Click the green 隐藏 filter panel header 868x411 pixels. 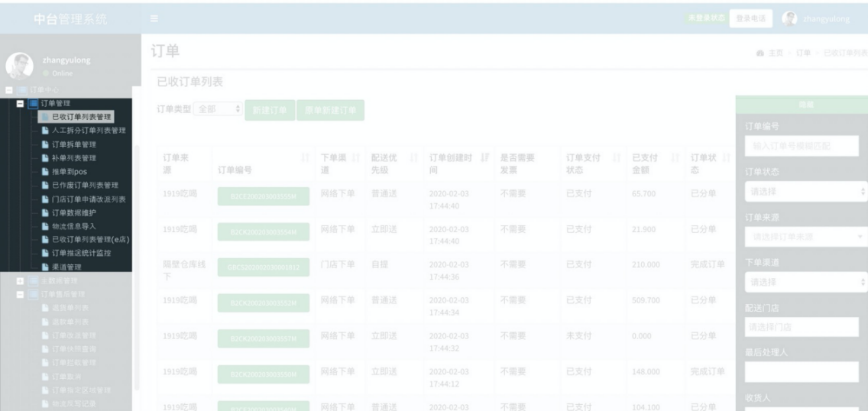[802, 104]
